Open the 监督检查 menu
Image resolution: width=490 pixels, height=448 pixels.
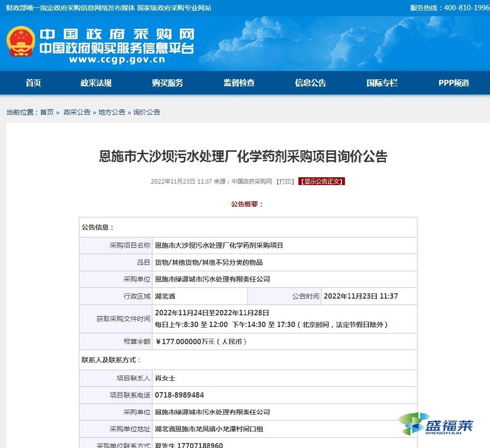238,83
